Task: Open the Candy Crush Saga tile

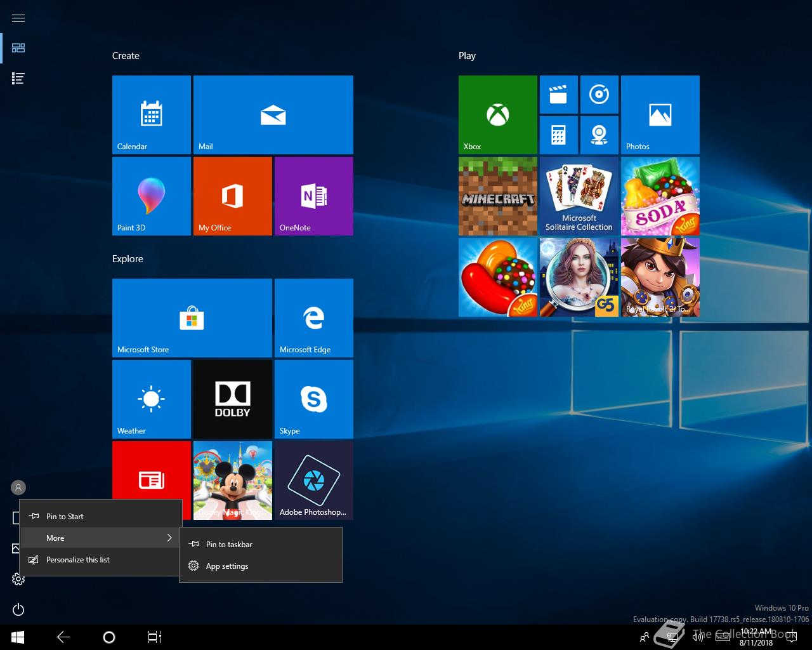Action: click(498, 277)
